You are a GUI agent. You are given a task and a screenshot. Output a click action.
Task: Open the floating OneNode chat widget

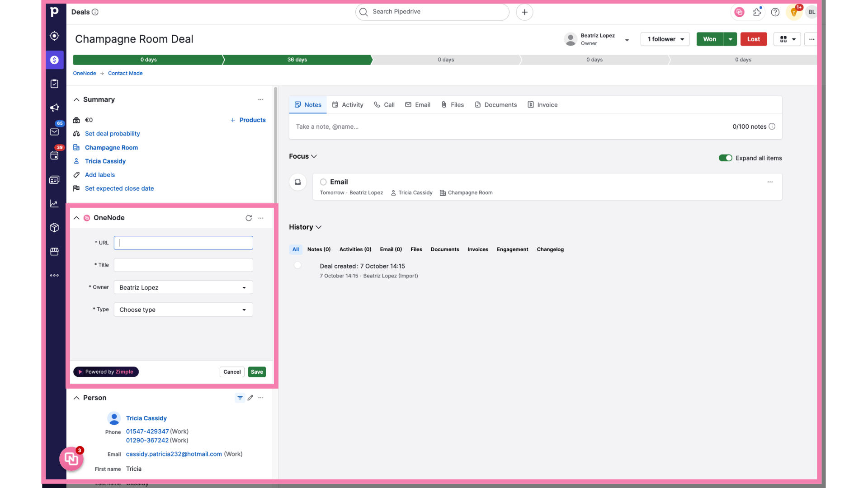71,459
